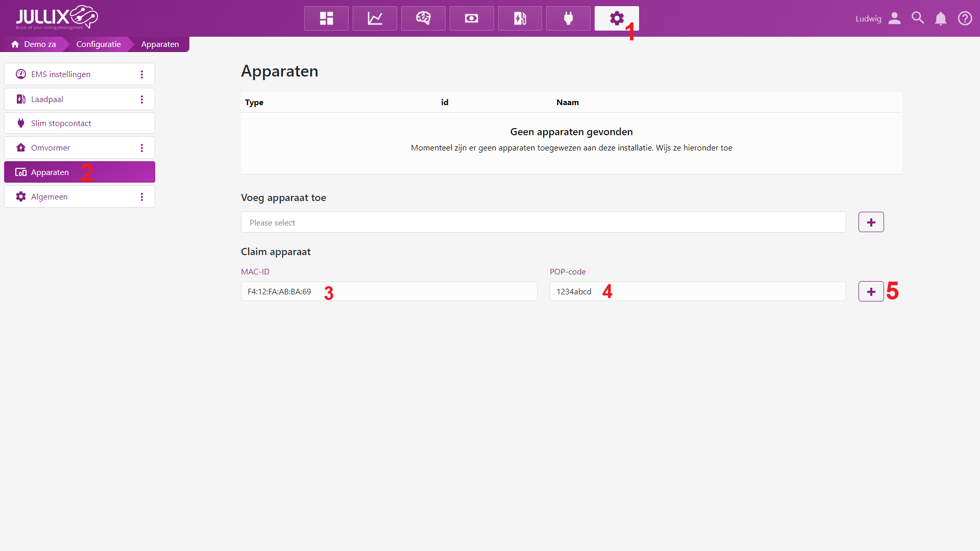Expand Laadpaal three-dot options
Viewport: 980px width, 551px height.
pyautogui.click(x=142, y=99)
